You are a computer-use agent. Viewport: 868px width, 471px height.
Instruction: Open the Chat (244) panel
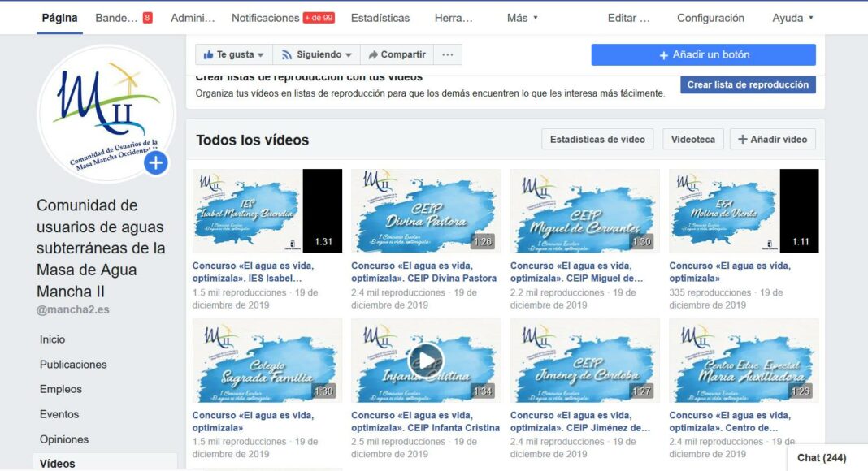coord(822,458)
